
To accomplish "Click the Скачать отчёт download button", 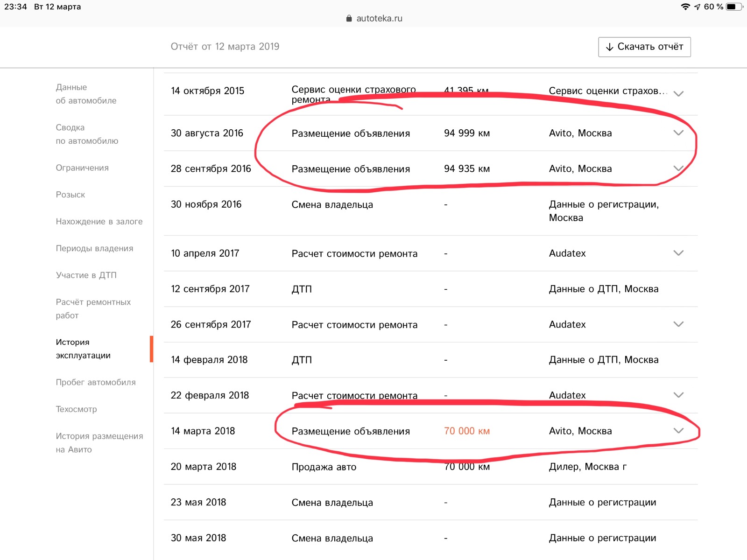I will [x=644, y=47].
